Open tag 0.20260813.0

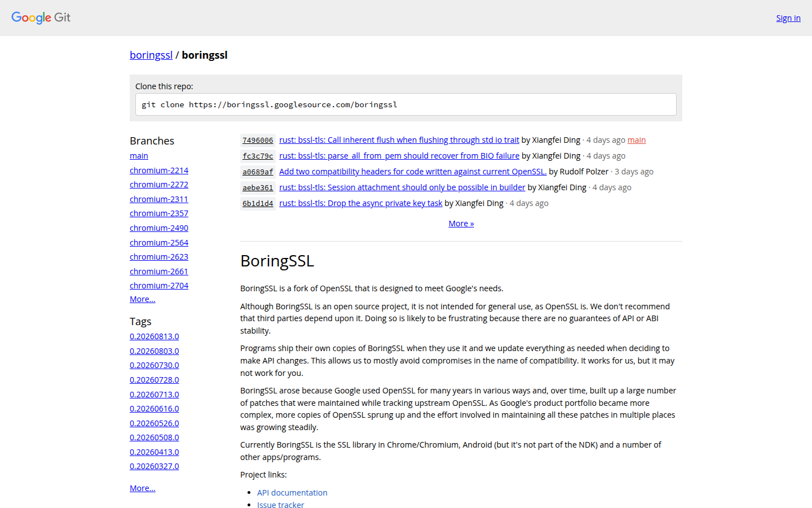155,336
